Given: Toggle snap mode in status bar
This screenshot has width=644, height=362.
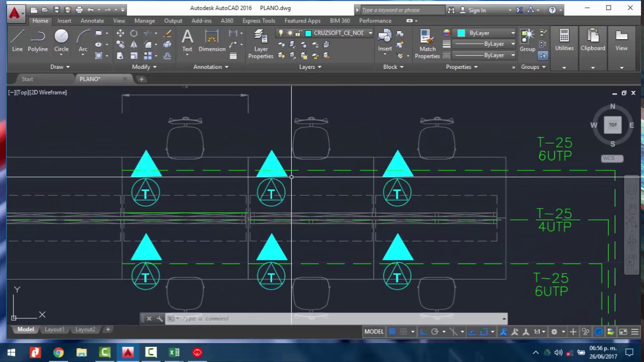Looking at the screenshot, I should [x=403, y=331].
